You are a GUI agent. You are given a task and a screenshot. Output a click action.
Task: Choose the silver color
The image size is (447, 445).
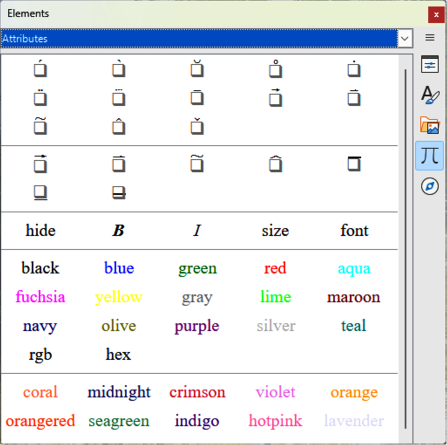pos(276,326)
